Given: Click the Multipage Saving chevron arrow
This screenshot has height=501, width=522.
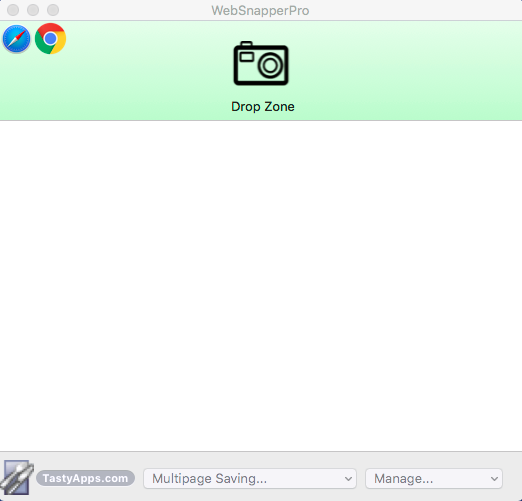Looking at the screenshot, I should 348,479.
